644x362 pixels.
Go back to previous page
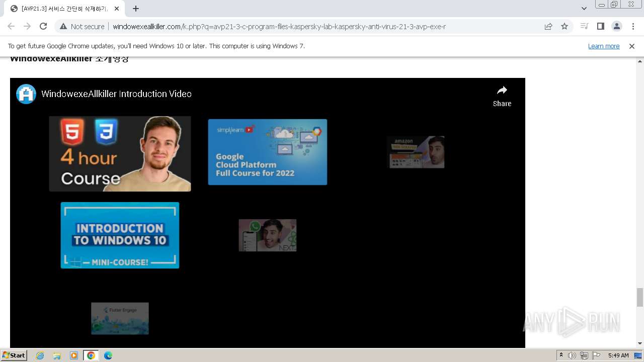tap(11, 27)
